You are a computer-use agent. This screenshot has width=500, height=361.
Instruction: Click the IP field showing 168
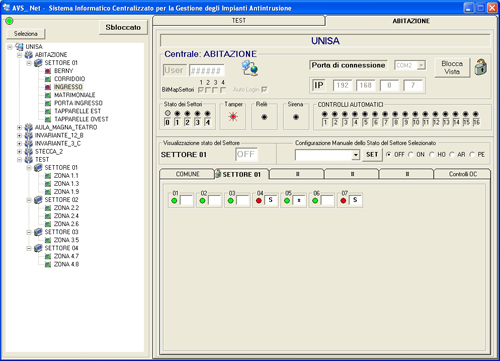pos(366,85)
